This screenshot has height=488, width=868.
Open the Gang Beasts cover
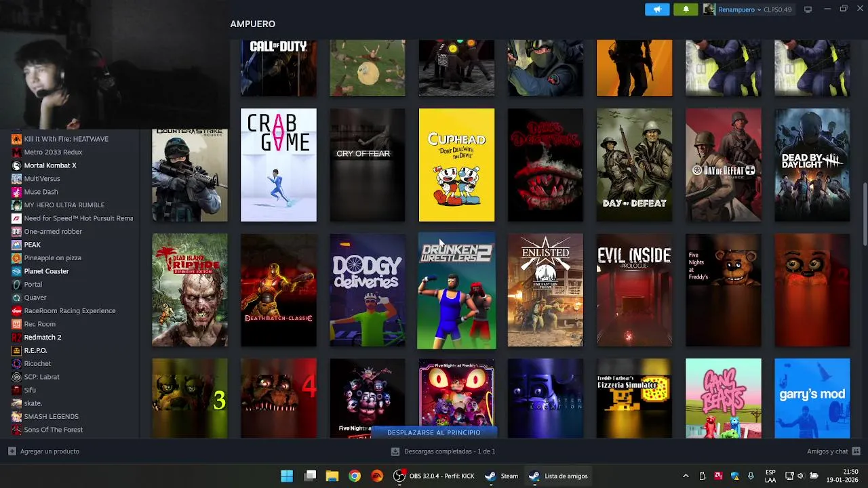[x=724, y=399]
